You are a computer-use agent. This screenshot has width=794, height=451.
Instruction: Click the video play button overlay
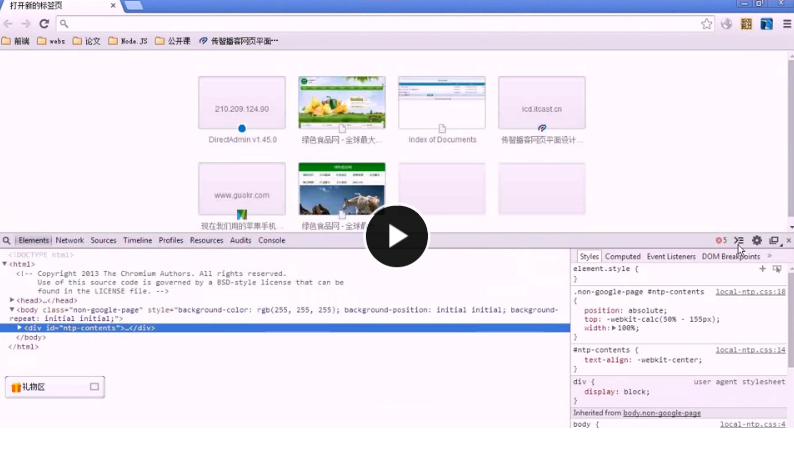click(396, 236)
